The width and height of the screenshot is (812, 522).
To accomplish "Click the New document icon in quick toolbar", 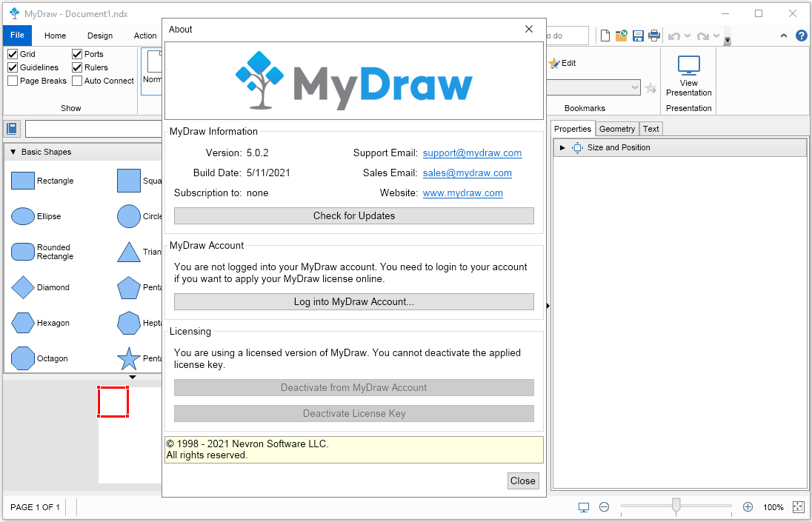I will click(x=605, y=36).
